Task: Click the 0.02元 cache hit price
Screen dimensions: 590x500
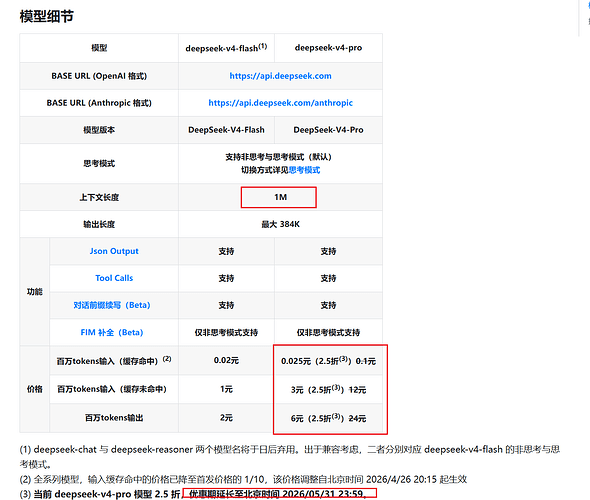Action: [226, 360]
